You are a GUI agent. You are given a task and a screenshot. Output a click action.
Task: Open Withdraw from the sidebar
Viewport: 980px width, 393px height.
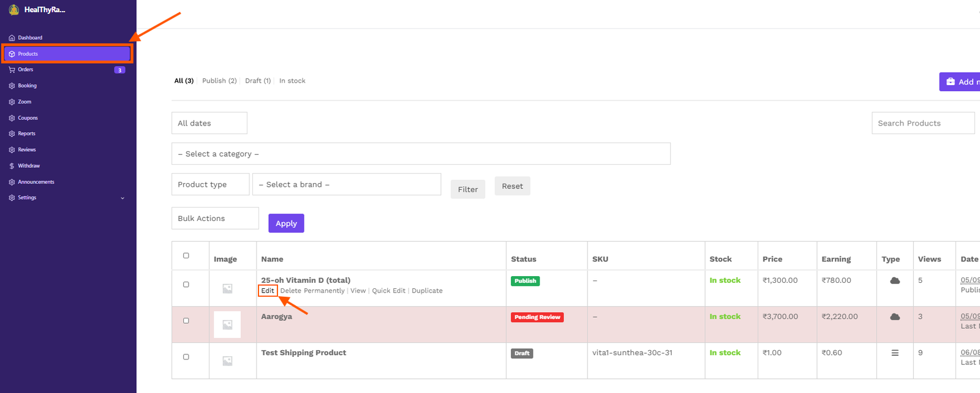tap(29, 166)
